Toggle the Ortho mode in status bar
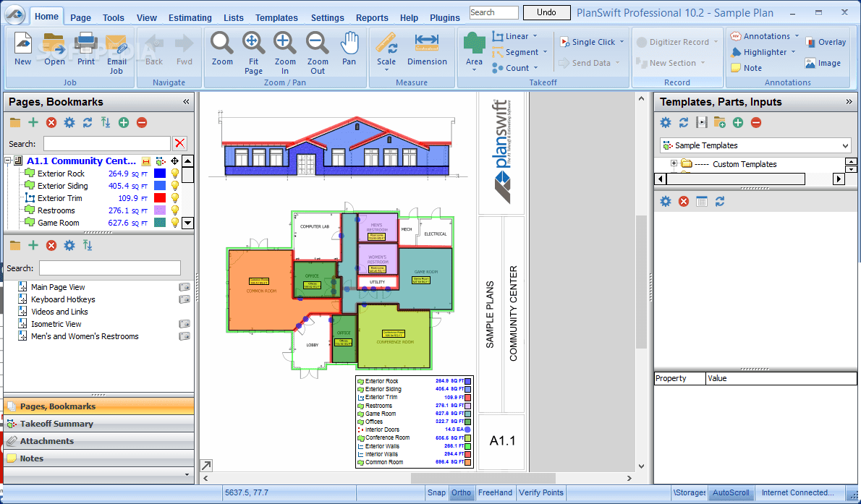Screen dimensions: 861x504 [461, 492]
